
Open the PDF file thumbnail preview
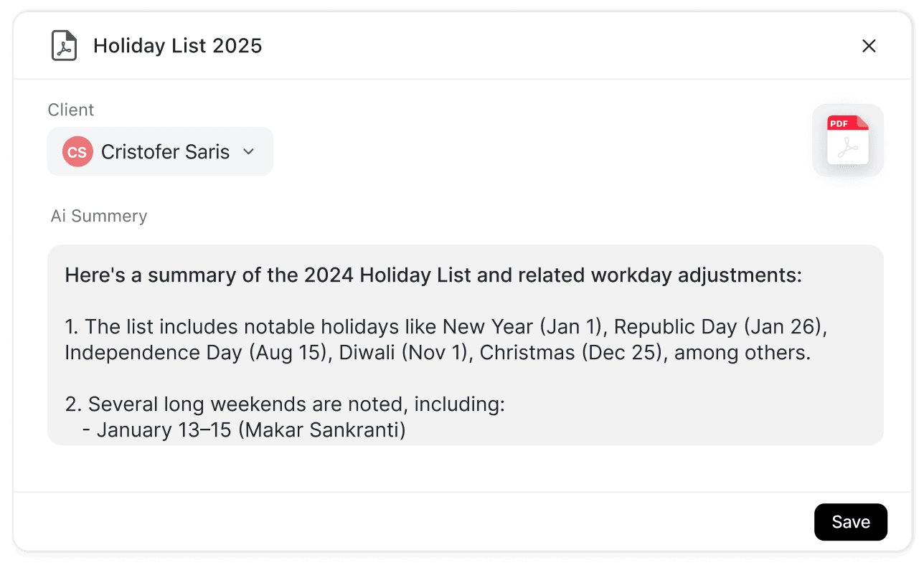tap(848, 141)
